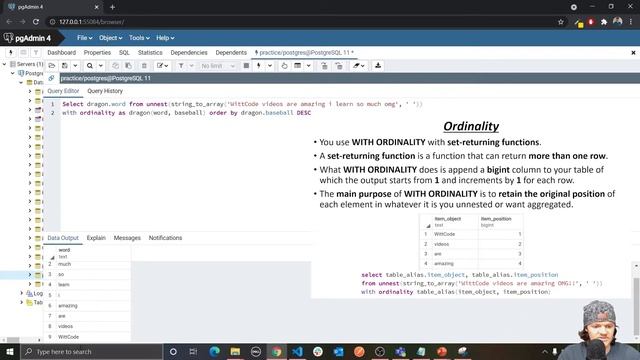
Task: Click the Copy icon in query toolbar
Action: (116, 66)
